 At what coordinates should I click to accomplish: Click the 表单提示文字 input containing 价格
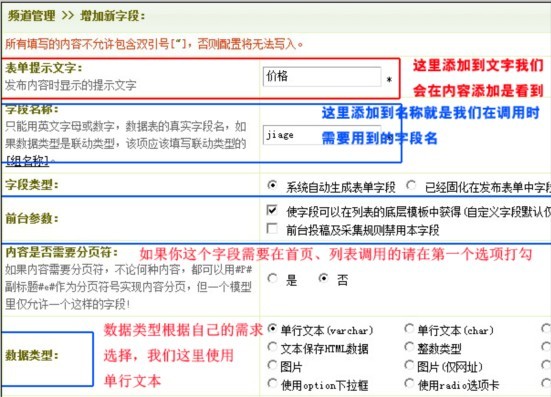pyautogui.click(x=322, y=77)
